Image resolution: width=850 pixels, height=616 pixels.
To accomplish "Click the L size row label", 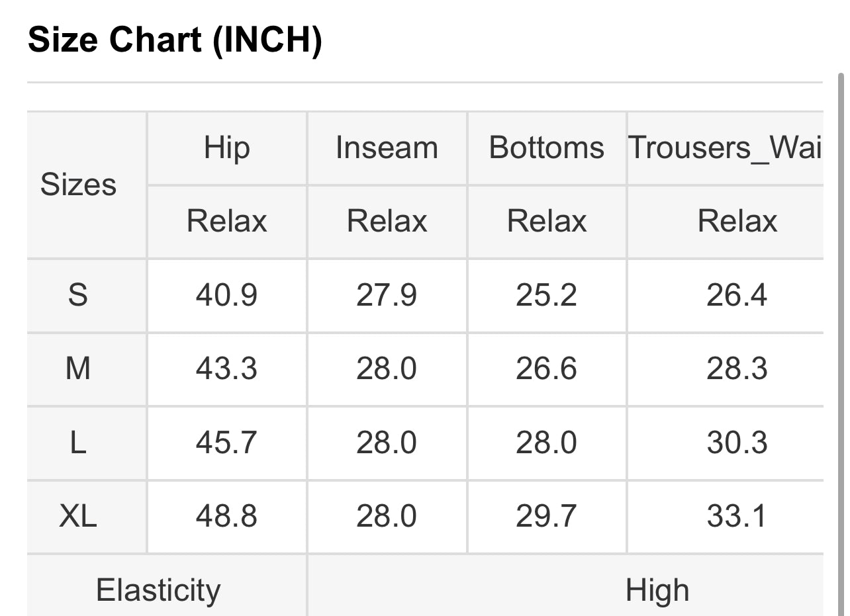I will tap(78, 443).
